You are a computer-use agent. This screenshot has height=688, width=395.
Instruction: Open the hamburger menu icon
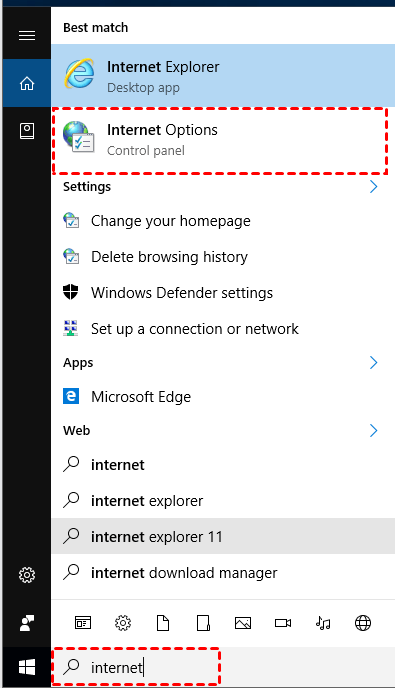pyautogui.click(x=27, y=35)
